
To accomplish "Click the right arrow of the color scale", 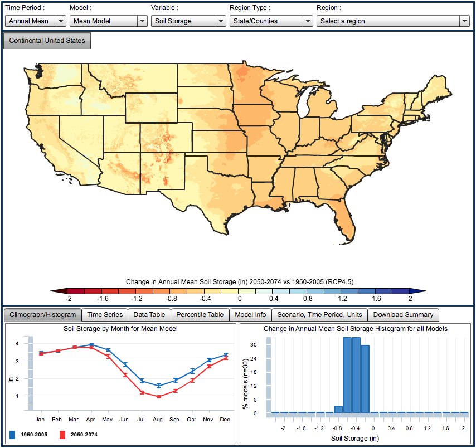I will pyautogui.click(x=421, y=291).
